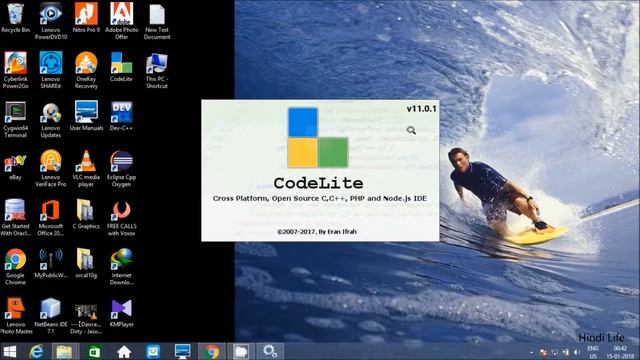Switch to Chrome in the taskbar
Image resolution: width=640 pixels, height=360 pixels.
click(211, 351)
